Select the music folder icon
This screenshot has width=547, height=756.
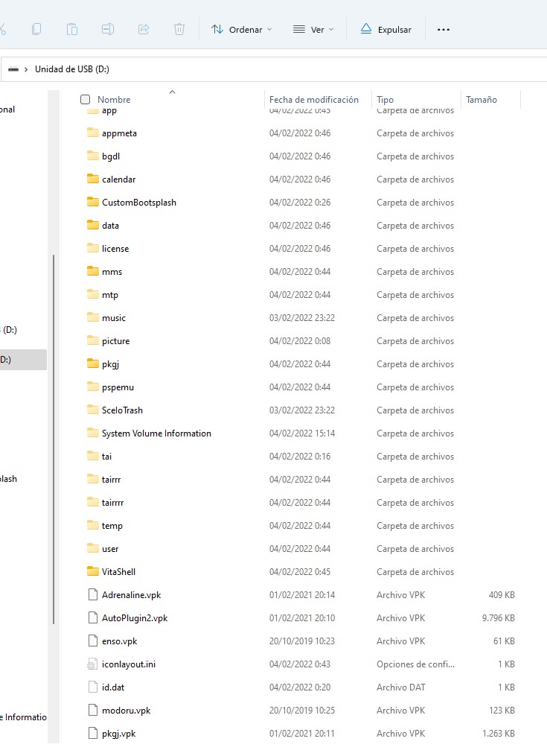[x=92, y=317]
